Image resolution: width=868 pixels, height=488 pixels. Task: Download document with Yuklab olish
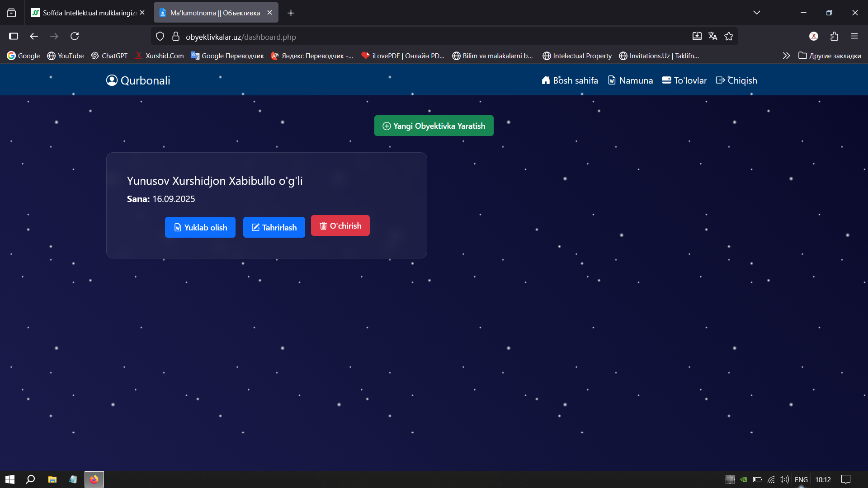click(x=200, y=227)
